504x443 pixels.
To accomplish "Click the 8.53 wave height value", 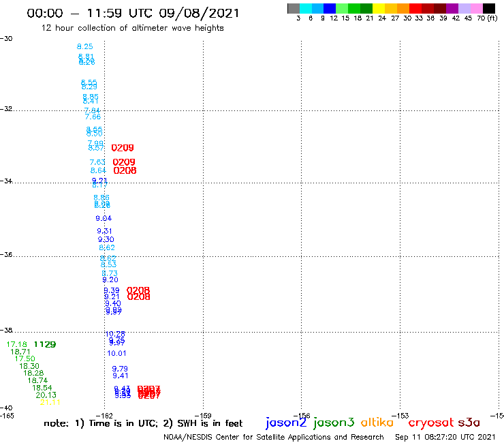I will (109, 264).
